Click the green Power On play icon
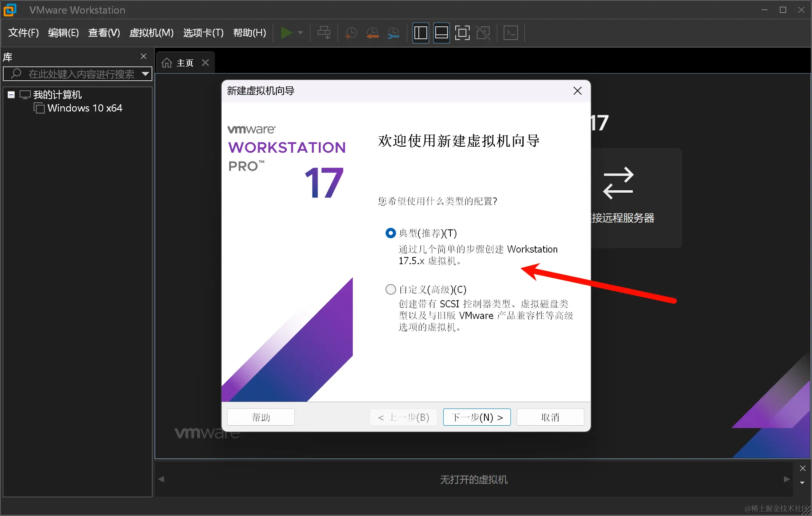Viewport: 812px width, 516px height. pyautogui.click(x=286, y=33)
